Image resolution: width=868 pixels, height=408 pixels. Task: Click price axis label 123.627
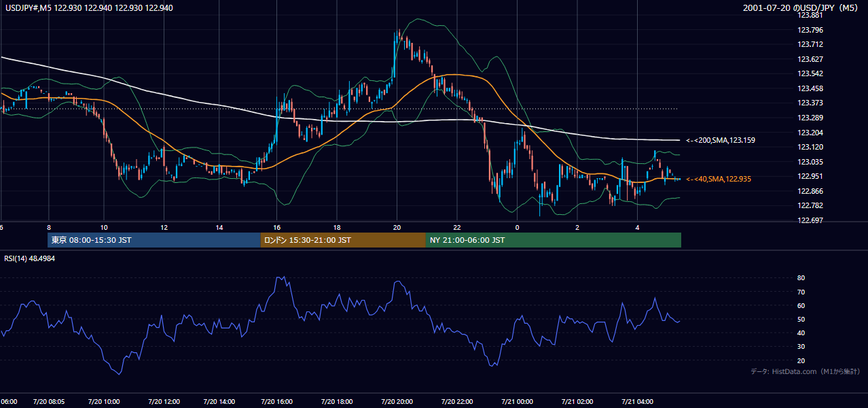[810, 59]
